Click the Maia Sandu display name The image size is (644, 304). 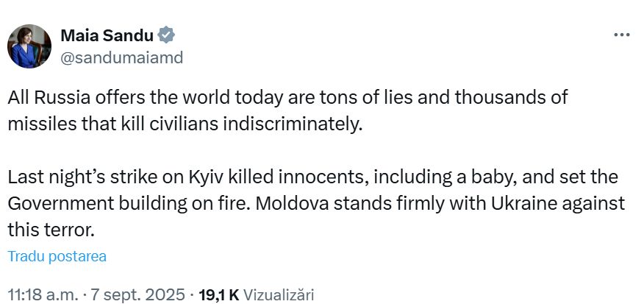point(107,35)
